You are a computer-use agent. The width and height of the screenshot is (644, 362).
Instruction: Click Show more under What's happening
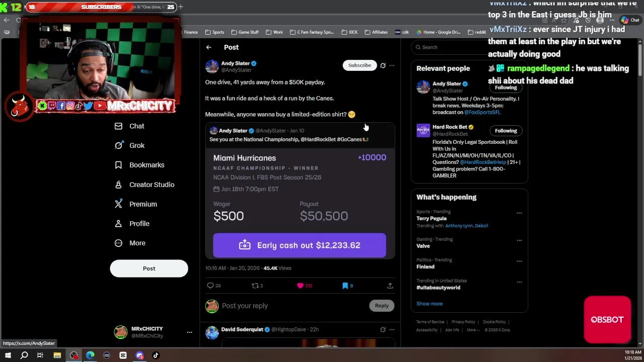[x=429, y=304]
